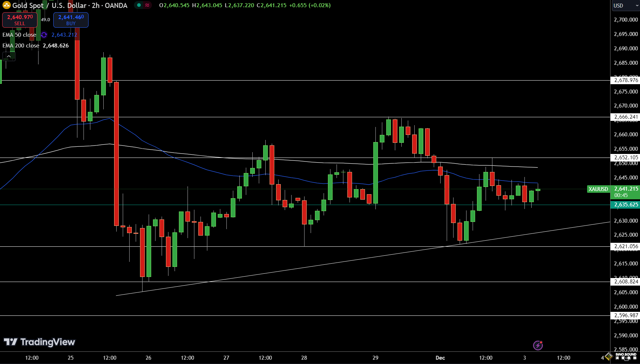640x364 pixels.
Task: Click the TradingView logo
Action: tap(40, 342)
